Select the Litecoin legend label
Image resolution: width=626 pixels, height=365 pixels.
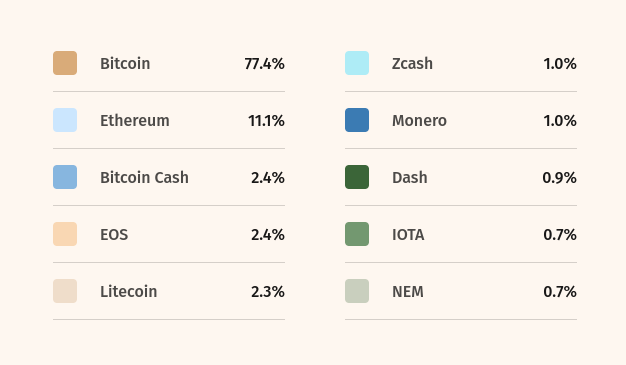point(129,292)
